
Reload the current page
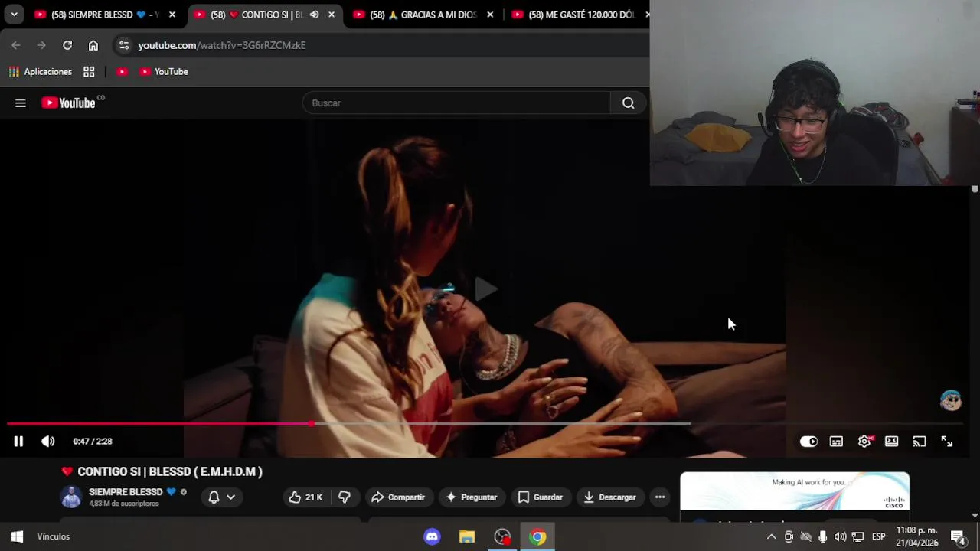click(67, 45)
